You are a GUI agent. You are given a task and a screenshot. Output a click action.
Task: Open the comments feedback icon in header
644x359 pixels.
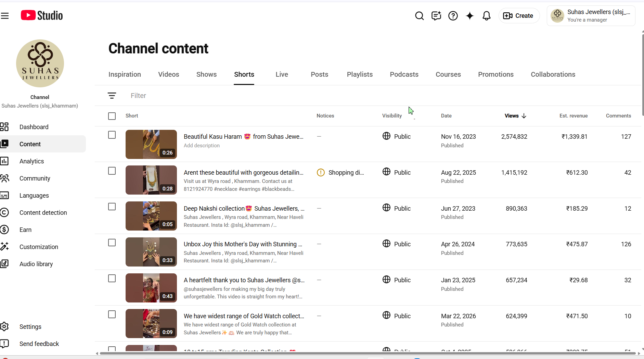coord(436,16)
